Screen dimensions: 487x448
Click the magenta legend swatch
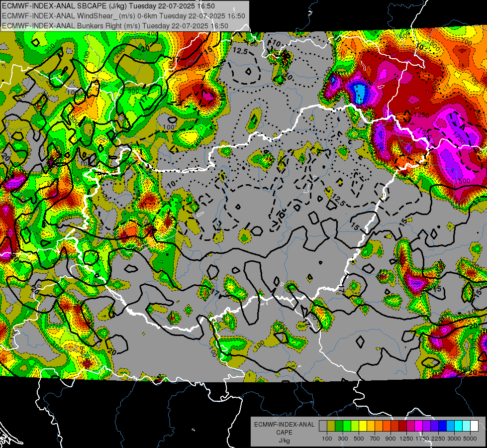419,426
